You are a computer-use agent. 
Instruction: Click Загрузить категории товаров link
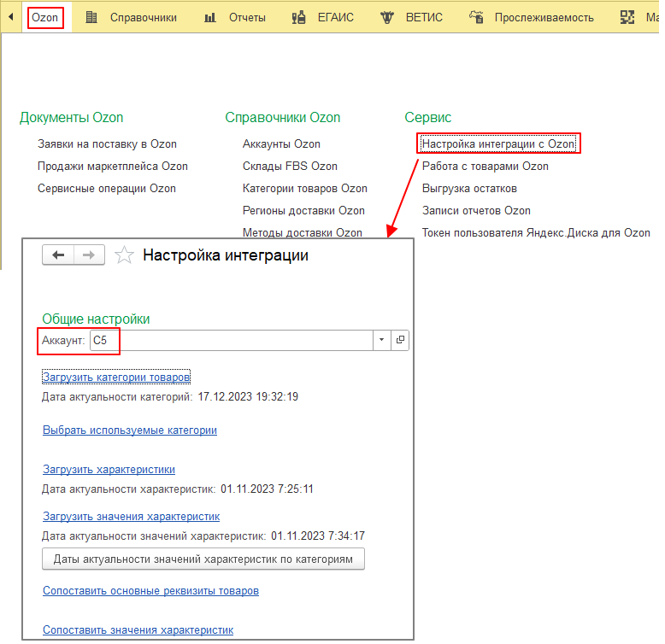pyautogui.click(x=116, y=377)
